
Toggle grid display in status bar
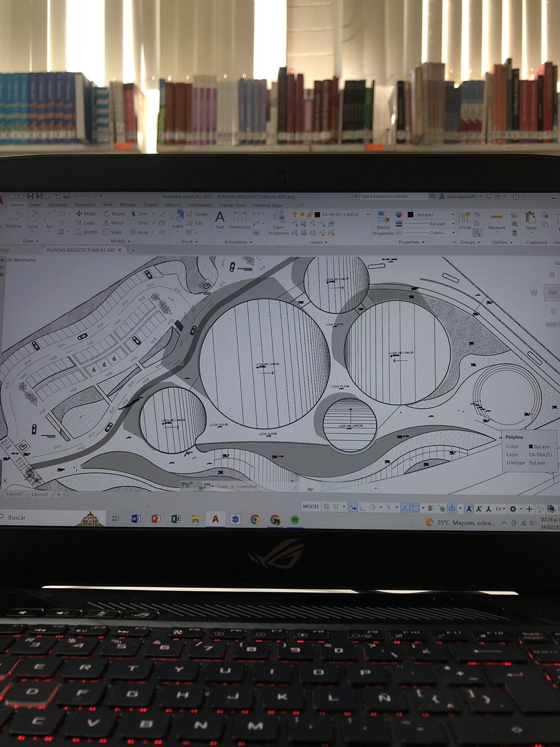point(327,507)
